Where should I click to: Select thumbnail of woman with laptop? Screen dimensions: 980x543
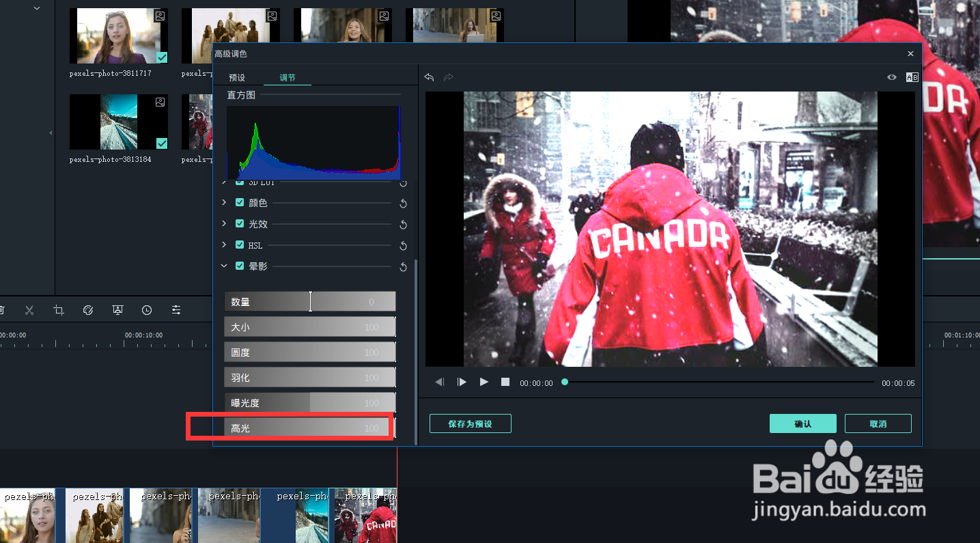pyautogui.click(x=455, y=24)
